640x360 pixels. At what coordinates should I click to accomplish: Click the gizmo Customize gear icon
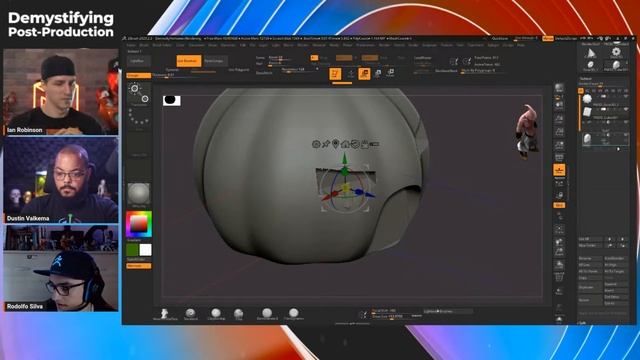[316, 144]
